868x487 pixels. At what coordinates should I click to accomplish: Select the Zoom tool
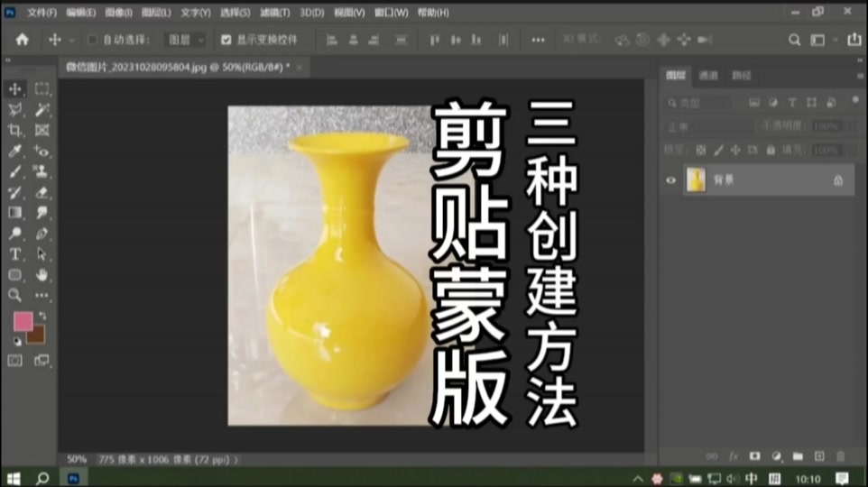coord(15,295)
